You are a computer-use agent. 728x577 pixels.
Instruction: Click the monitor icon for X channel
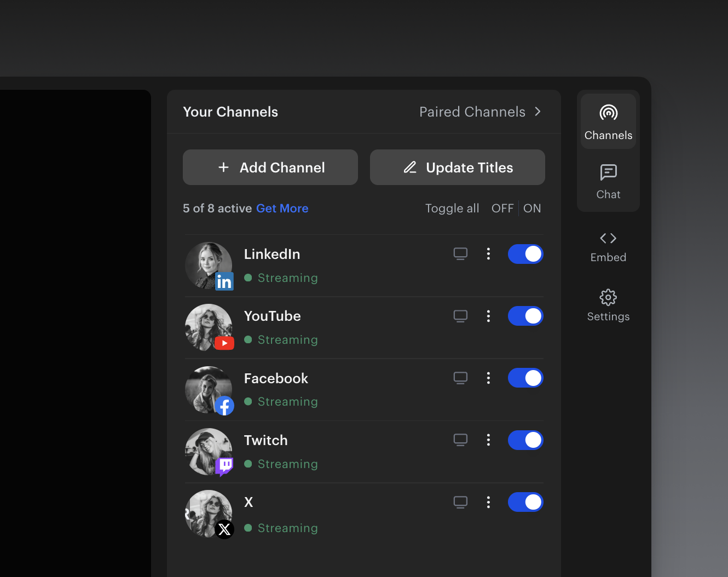460,502
